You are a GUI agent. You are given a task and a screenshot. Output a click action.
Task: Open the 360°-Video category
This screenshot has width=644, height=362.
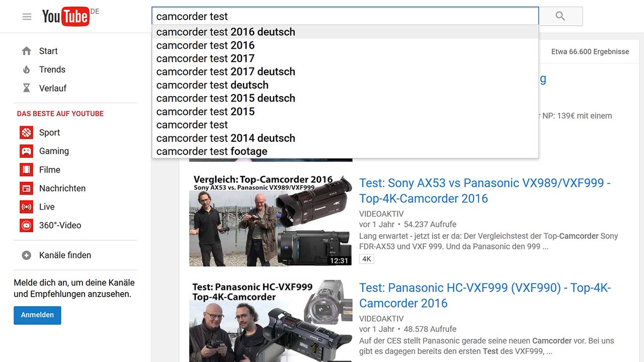tap(59, 225)
